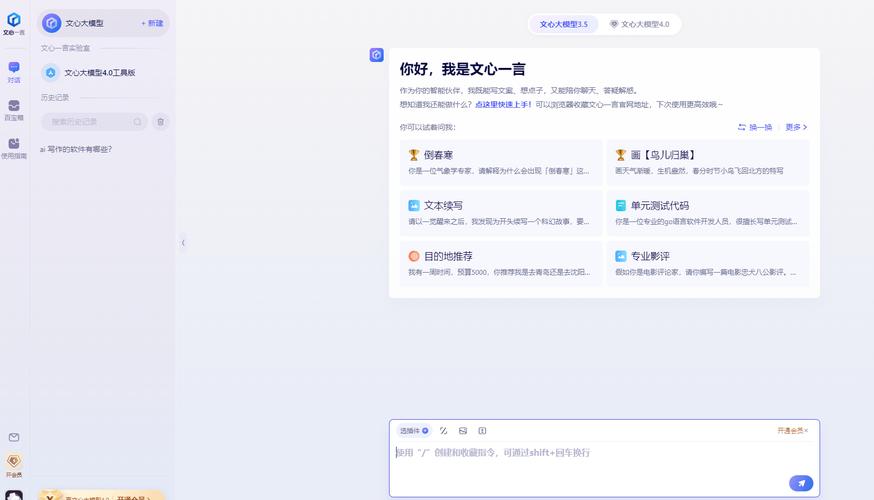Click the image icon on 文本续写 card
The image size is (874, 500).
[x=414, y=206]
